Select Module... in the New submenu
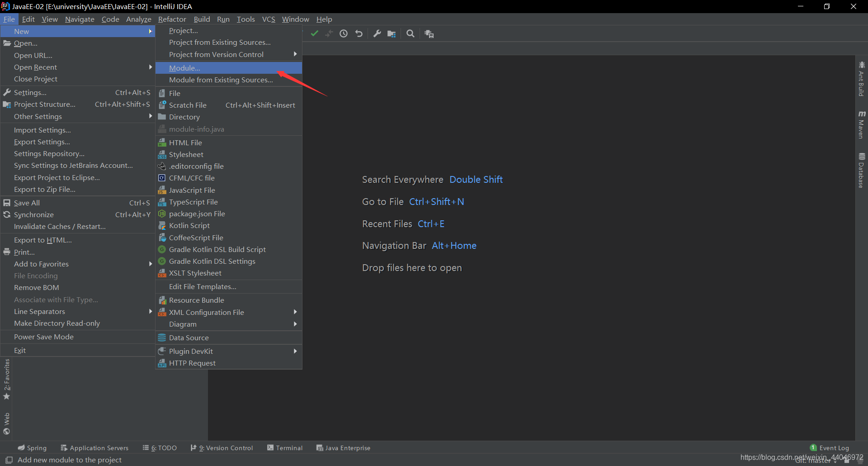 tap(229, 68)
